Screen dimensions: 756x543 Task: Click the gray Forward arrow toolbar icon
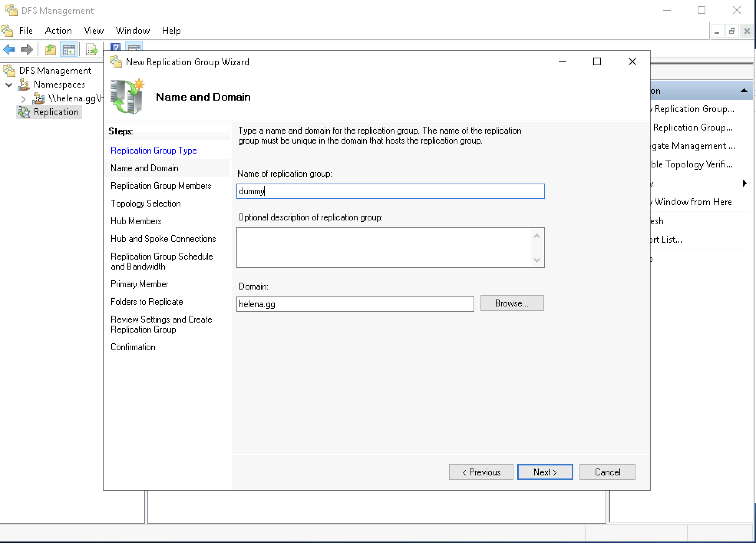26,50
